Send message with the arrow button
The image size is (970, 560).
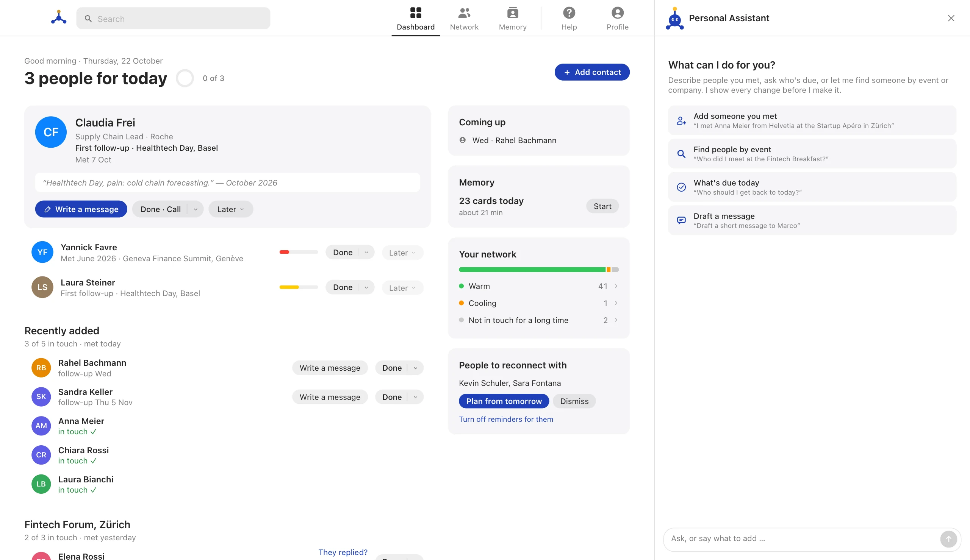click(x=948, y=539)
